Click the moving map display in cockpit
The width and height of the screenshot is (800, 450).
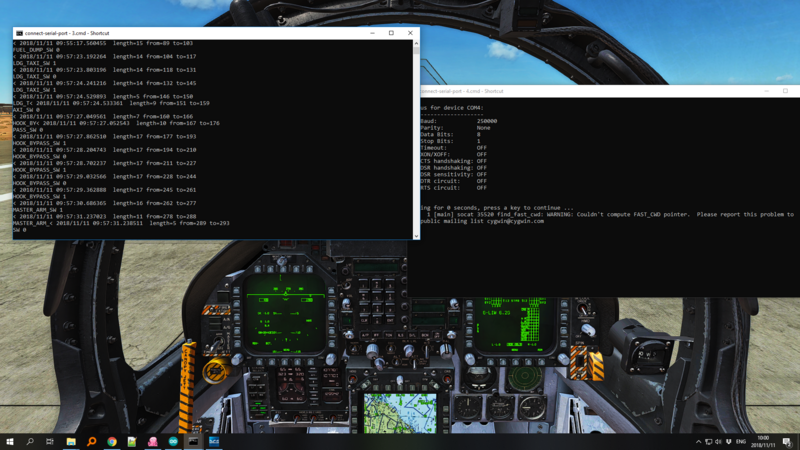tap(400, 413)
